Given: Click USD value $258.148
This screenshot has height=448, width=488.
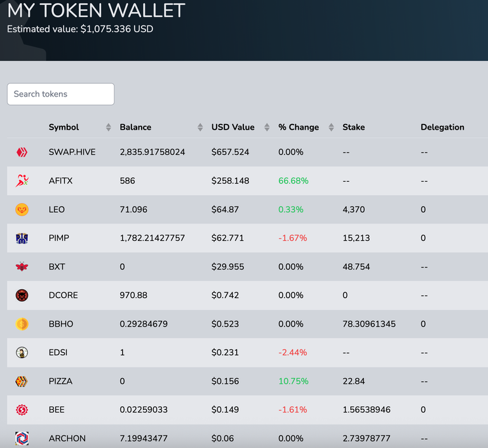Looking at the screenshot, I should point(230,181).
